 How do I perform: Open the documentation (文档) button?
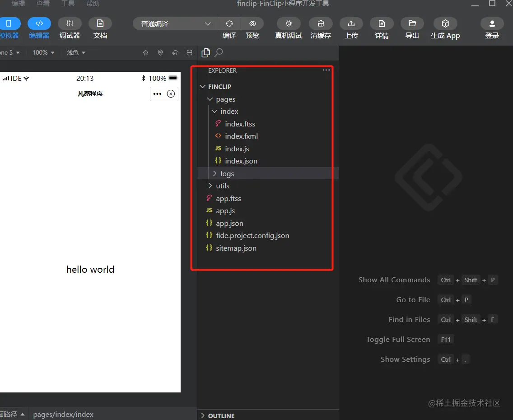(x=100, y=23)
